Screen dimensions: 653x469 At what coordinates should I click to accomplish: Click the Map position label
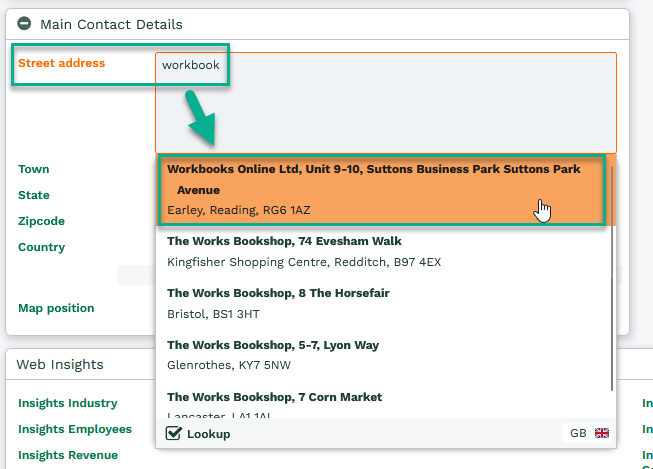point(56,308)
